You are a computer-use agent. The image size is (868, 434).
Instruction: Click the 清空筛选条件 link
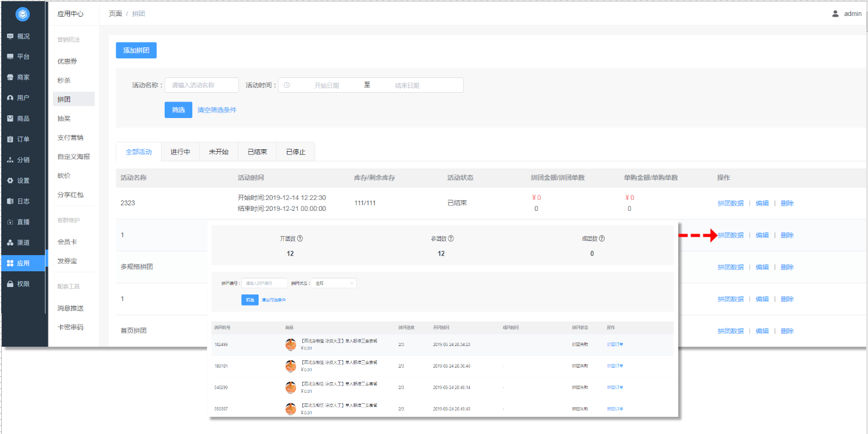pyautogui.click(x=217, y=110)
